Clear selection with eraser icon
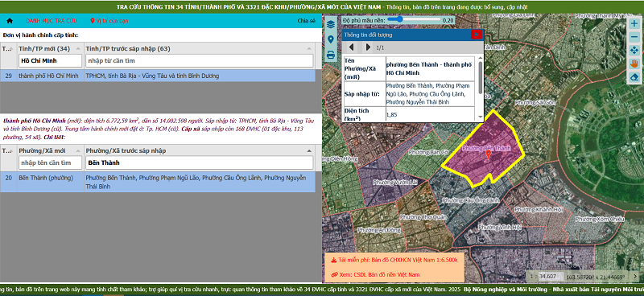644x296 pixels. (x=634, y=77)
